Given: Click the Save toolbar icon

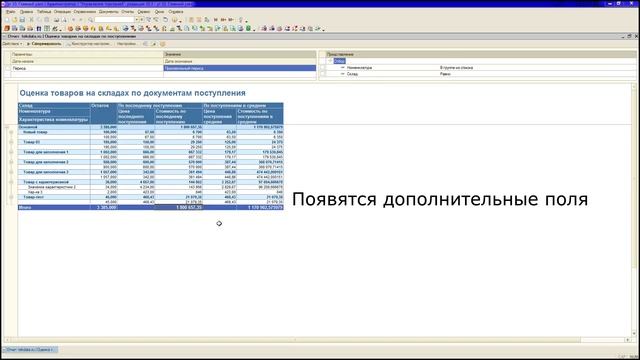Looking at the screenshot, I should [22, 20].
